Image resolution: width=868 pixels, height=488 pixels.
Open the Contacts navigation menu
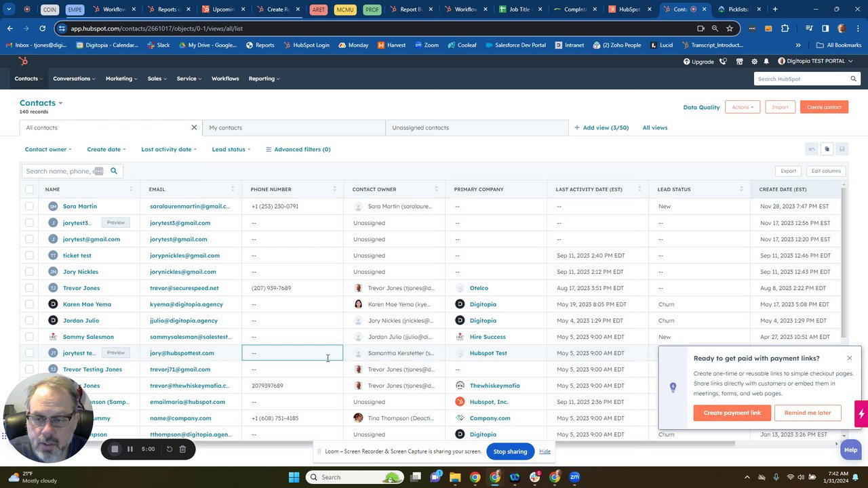[x=28, y=79]
